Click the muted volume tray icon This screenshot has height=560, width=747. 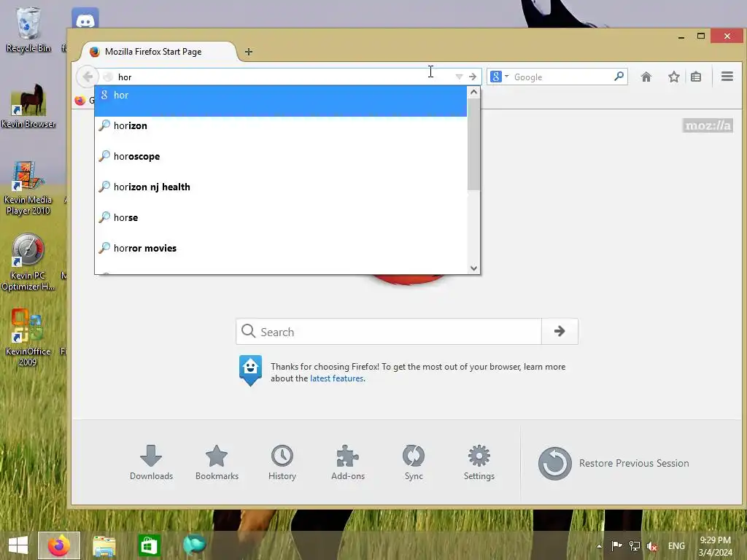point(651,545)
